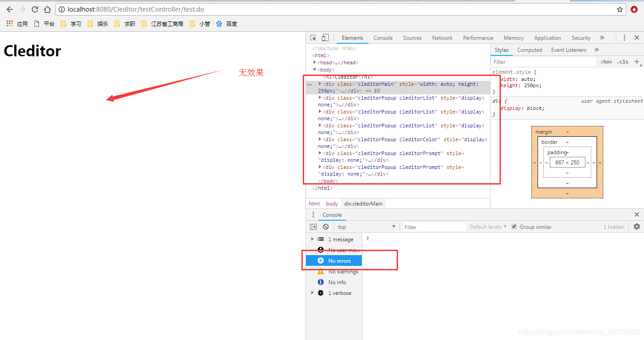This screenshot has height=340, width=644.
Task: Enable Group similar checkbox in Console
Action: 515,227
